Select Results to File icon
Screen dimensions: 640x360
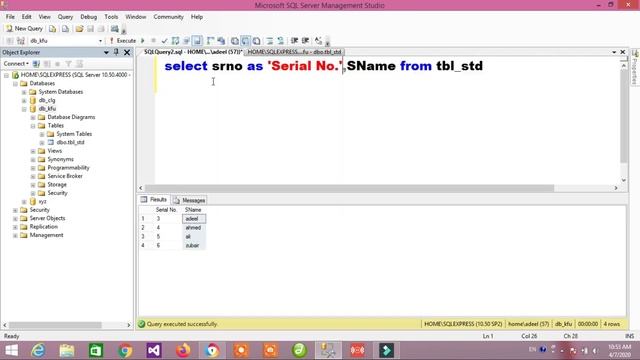256,41
